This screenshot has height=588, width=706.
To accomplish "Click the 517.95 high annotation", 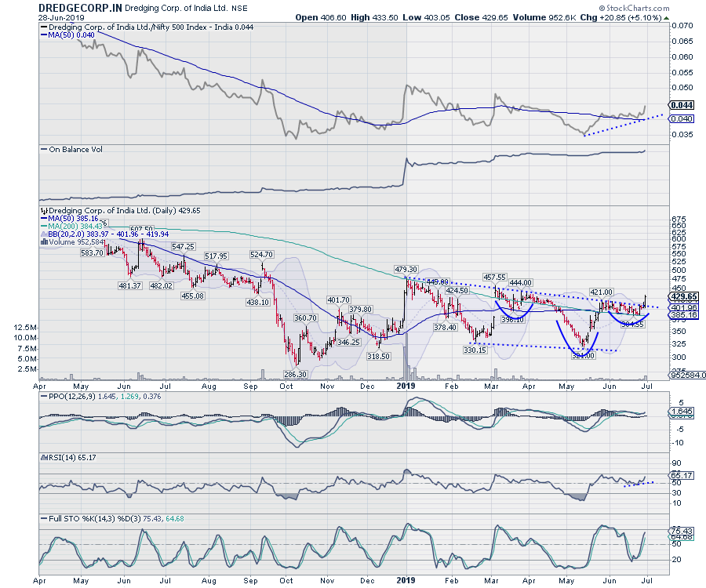I will (216, 256).
